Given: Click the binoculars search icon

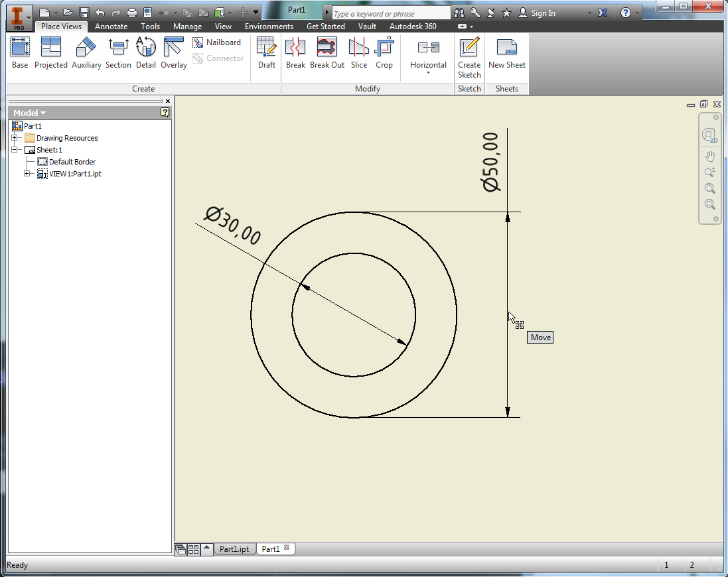Looking at the screenshot, I should 459,13.
